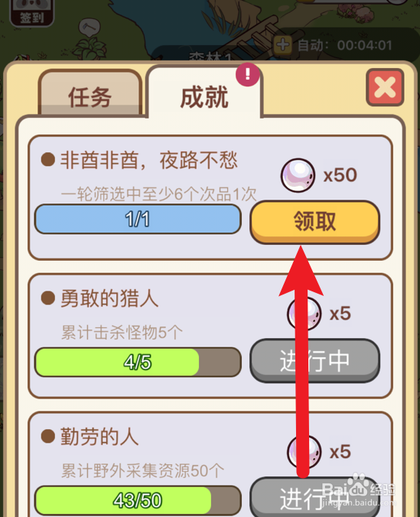Click 进行中 button for 勤劳的人
This screenshot has height=517, width=420.
click(314, 497)
